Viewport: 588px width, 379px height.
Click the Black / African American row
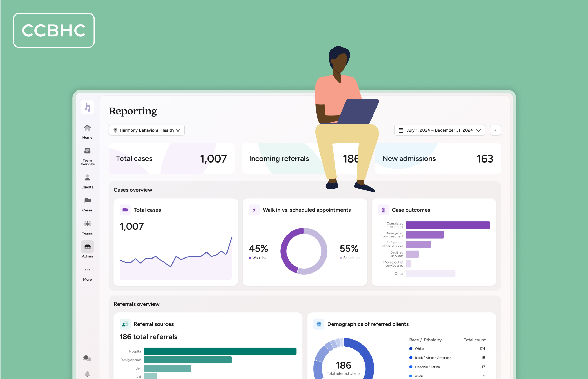tap(447, 358)
